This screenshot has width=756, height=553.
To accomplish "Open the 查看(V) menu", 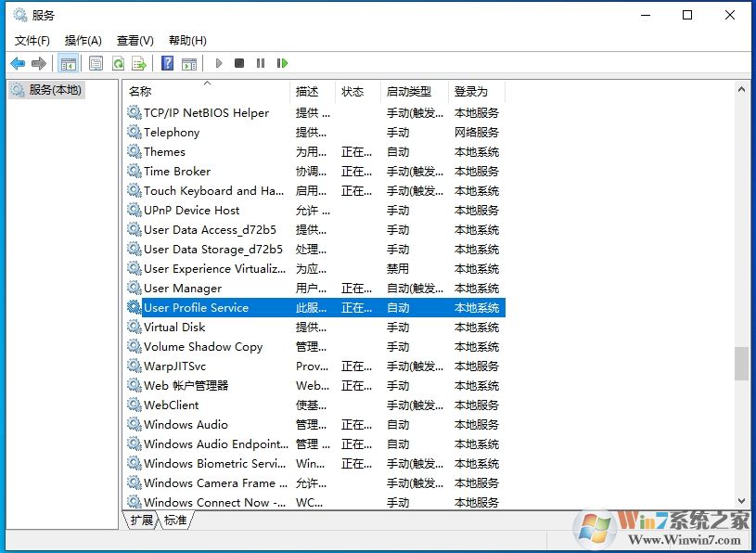I will coord(135,40).
